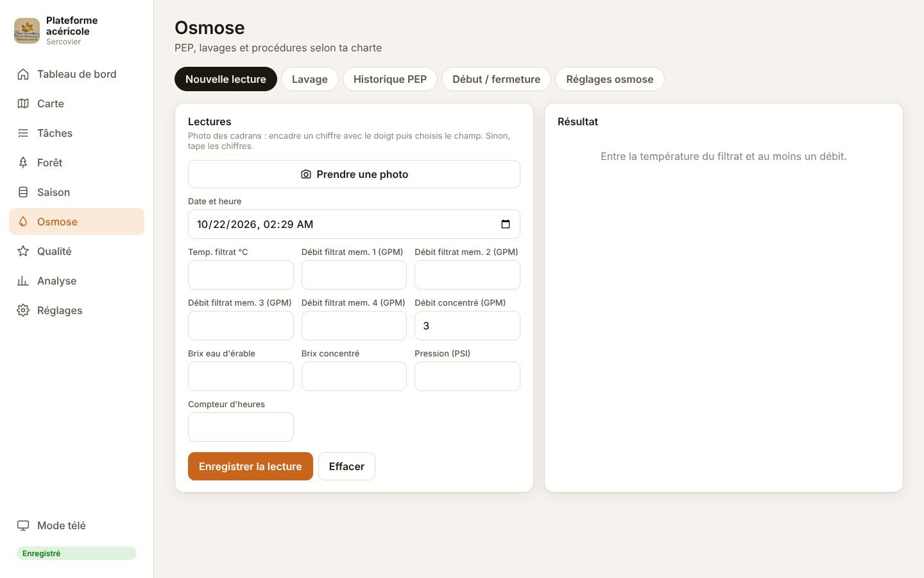This screenshot has height=578, width=924.
Task: Click the Date et heure value text
Action: 255,224
